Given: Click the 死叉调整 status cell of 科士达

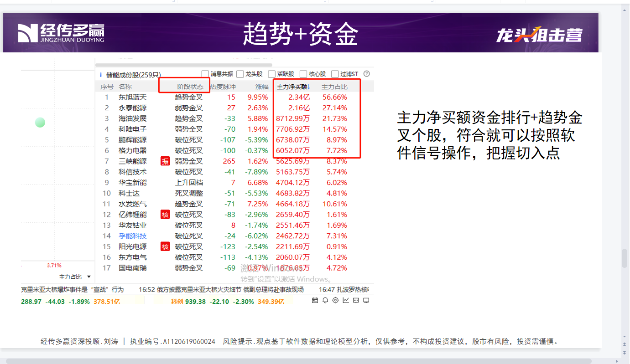Looking at the screenshot, I should (189, 193).
